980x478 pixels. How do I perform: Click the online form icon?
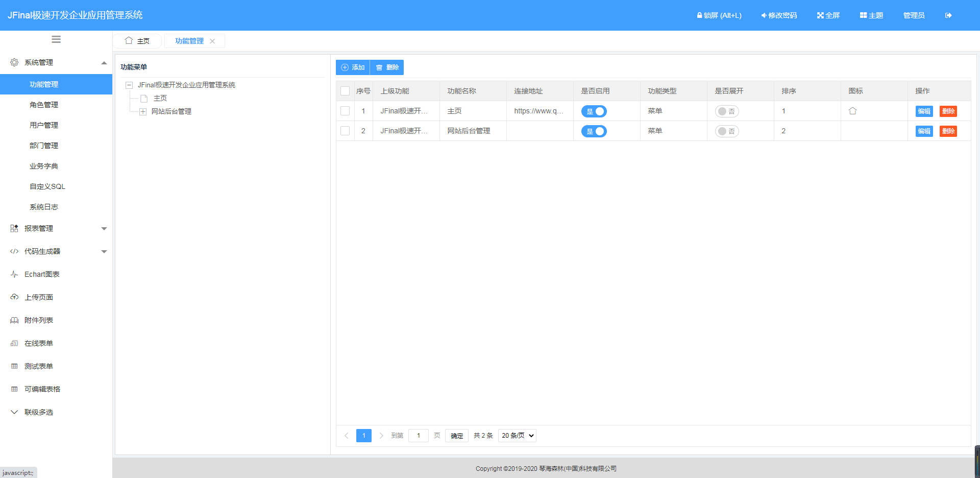click(x=14, y=343)
